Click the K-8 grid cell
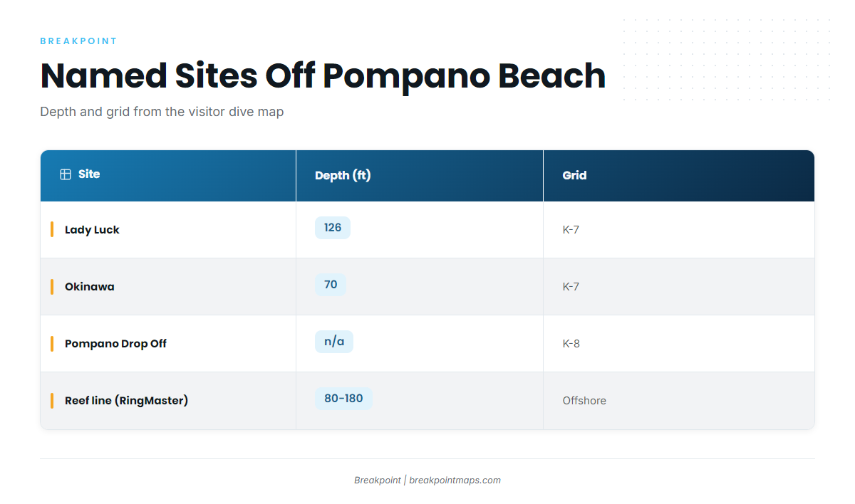This screenshot has width=855, height=504. [571, 344]
